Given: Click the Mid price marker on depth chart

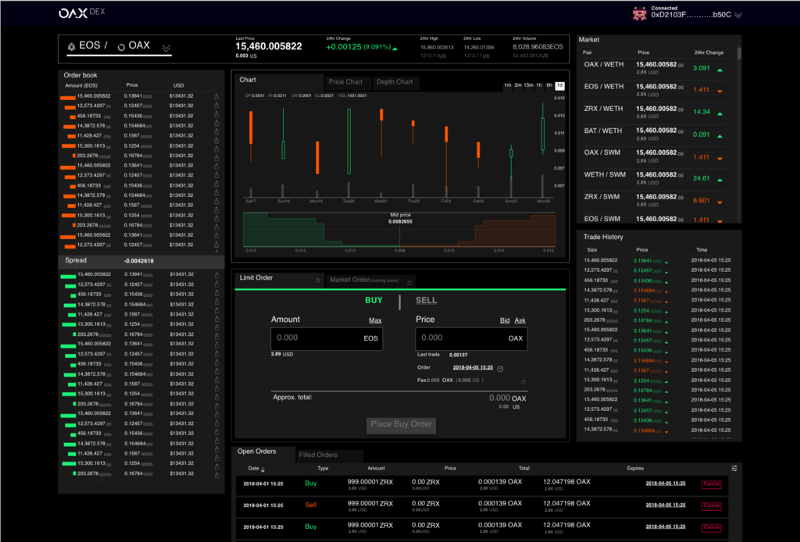Looking at the screenshot, I should (x=401, y=218).
